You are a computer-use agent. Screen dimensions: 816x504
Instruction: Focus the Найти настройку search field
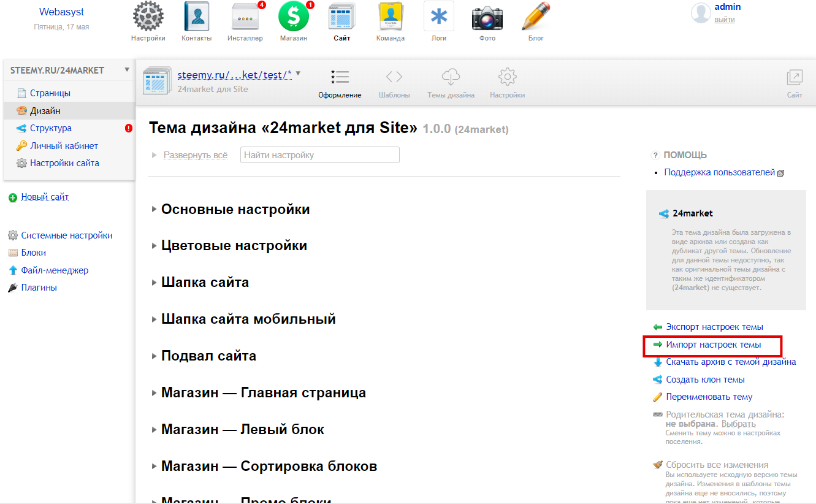tap(320, 155)
